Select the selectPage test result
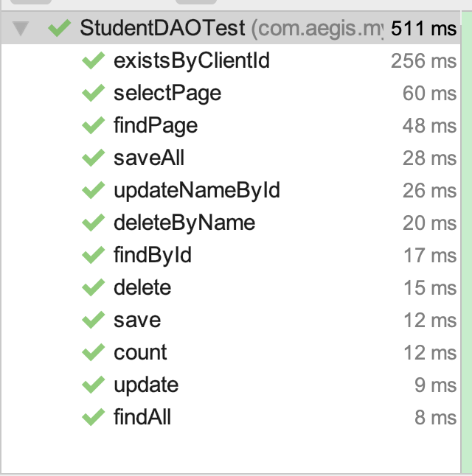This screenshot has height=476, width=472. pos(167,94)
